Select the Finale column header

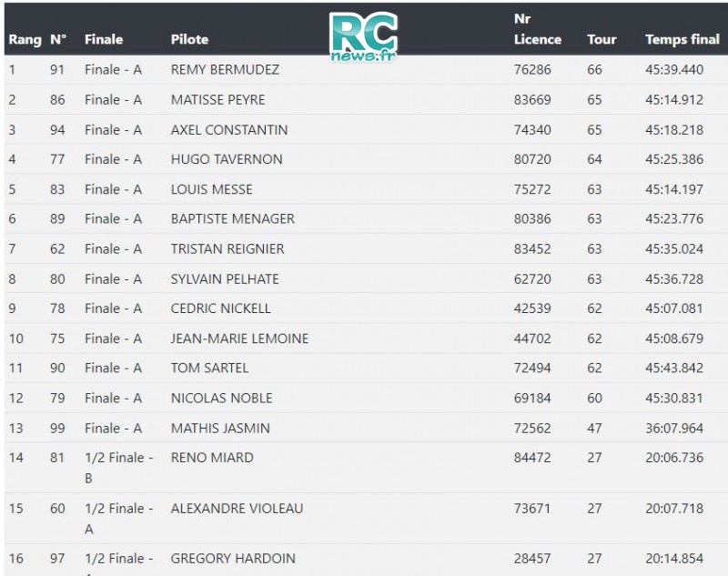tap(104, 39)
